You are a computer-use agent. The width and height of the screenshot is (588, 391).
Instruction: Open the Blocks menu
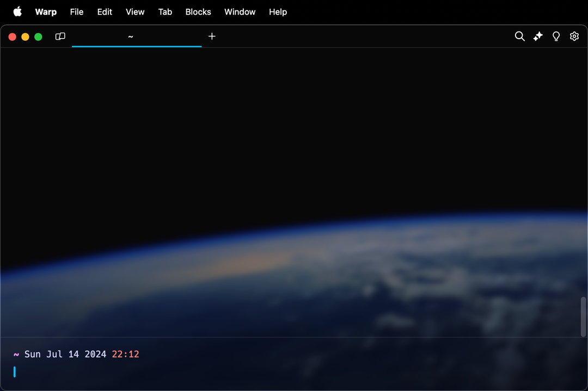198,12
